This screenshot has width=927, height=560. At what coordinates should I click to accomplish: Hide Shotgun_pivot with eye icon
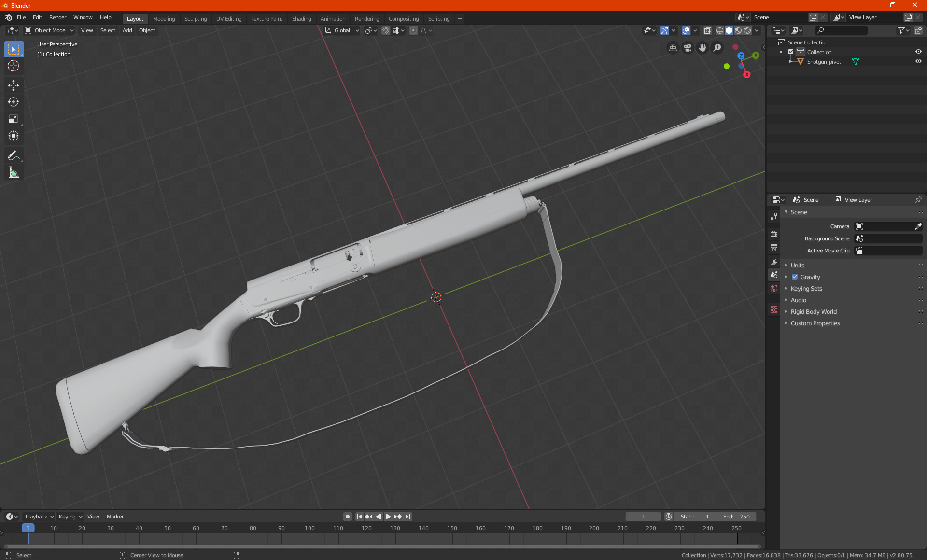pyautogui.click(x=918, y=61)
